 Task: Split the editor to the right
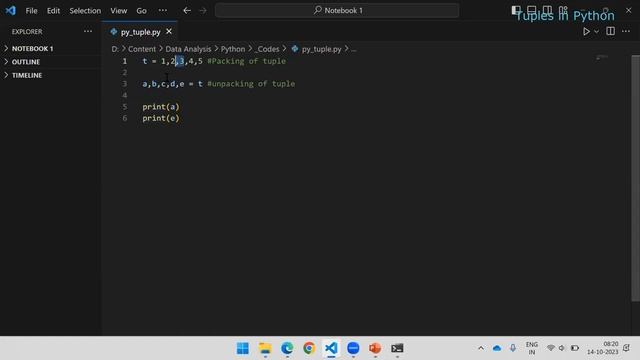[610, 31]
